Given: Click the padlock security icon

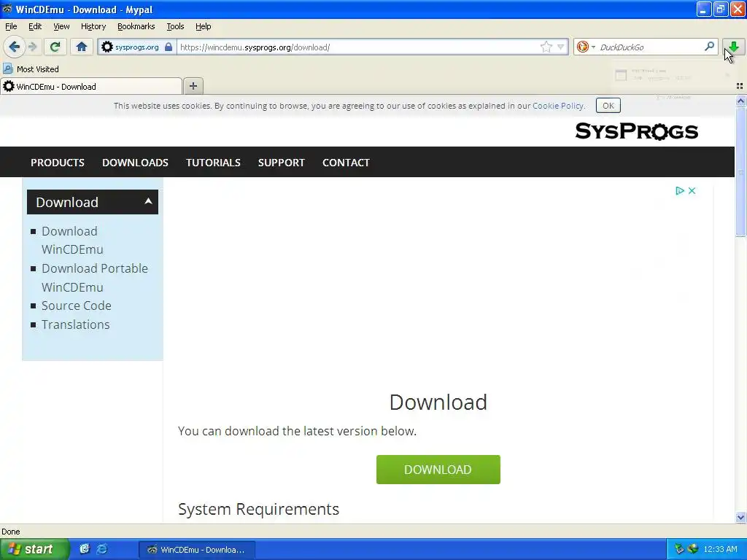Looking at the screenshot, I should pos(169,47).
